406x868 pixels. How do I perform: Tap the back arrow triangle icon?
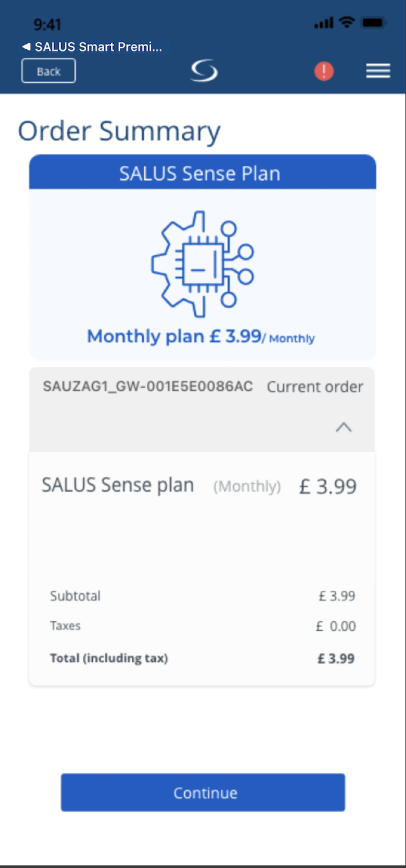coord(26,47)
